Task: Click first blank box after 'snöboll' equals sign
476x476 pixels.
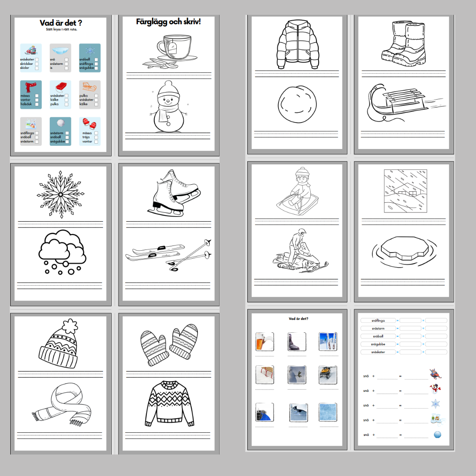Action: tap(410, 336)
